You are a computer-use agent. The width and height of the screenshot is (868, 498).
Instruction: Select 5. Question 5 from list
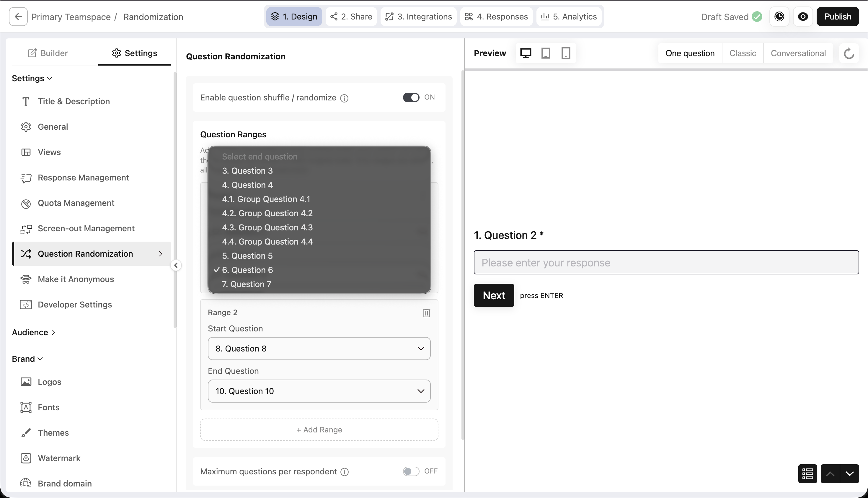tap(247, 256)
